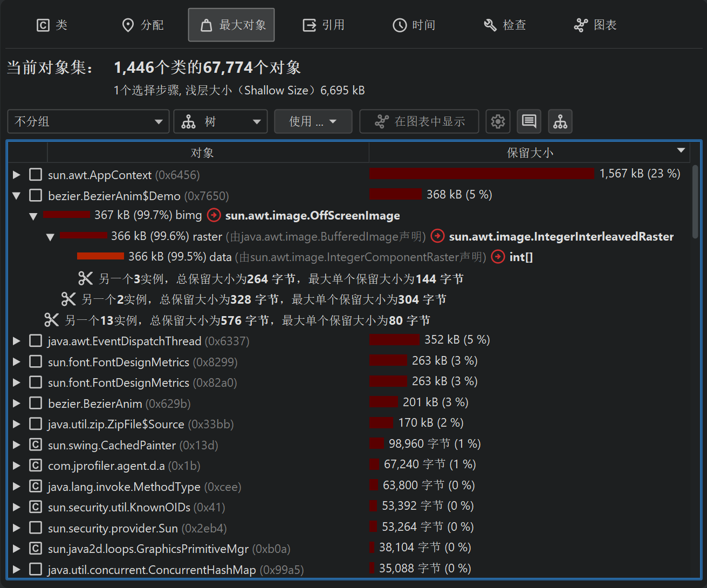Tick the sun.awt.AppContext checkbox
Image resolution: width=707 pixels, height=588 pixels.
[36, 175]
